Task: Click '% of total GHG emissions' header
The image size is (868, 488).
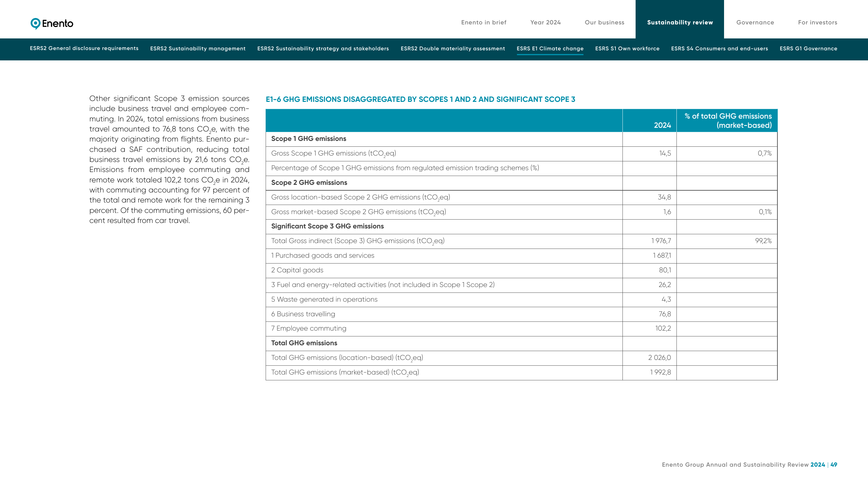Action: click(728, 121)
